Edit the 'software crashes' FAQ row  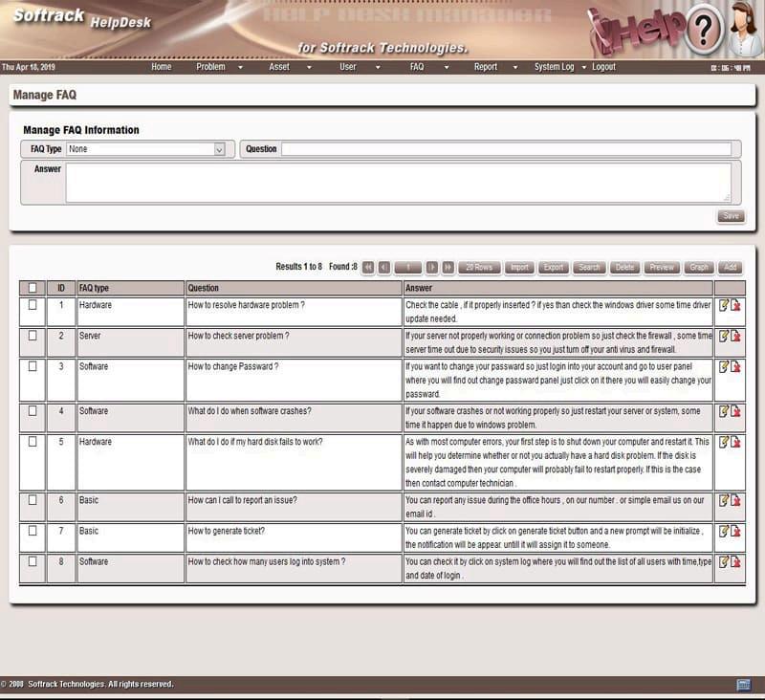pyautogui.click(x=724, y=411)
